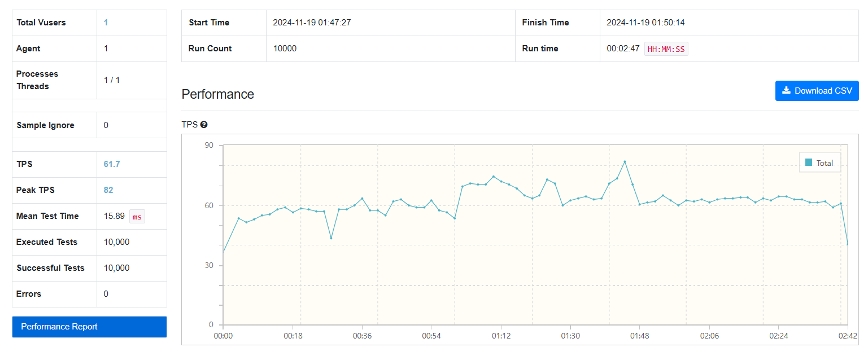Click the final lowest data point at chart end
868x356 pixels.
(x=848, y=244)
